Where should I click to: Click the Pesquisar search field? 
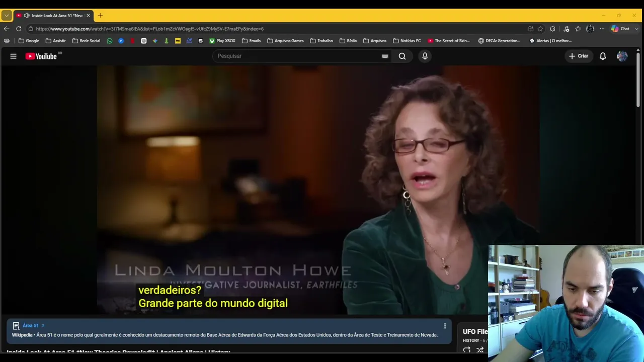click(297, 56)
